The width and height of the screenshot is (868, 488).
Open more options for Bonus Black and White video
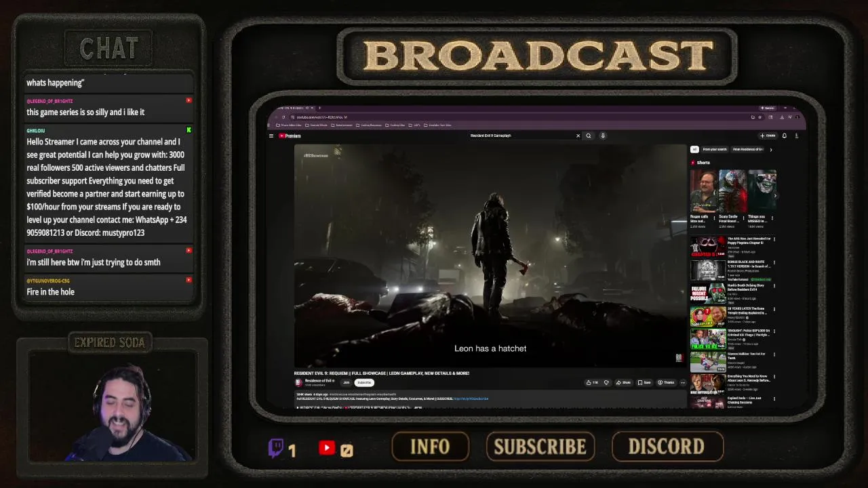click(774, 262)
